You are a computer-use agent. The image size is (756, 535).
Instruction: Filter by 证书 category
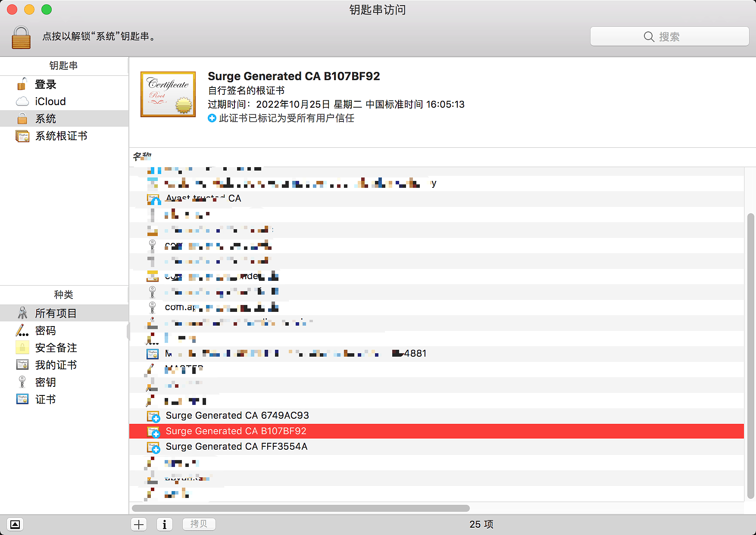click(x=45, y=400)
